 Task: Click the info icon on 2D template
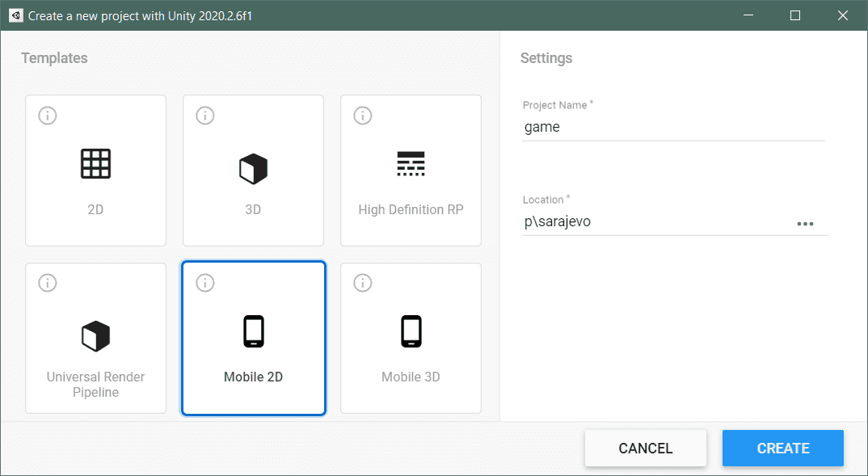click(48, 116)
